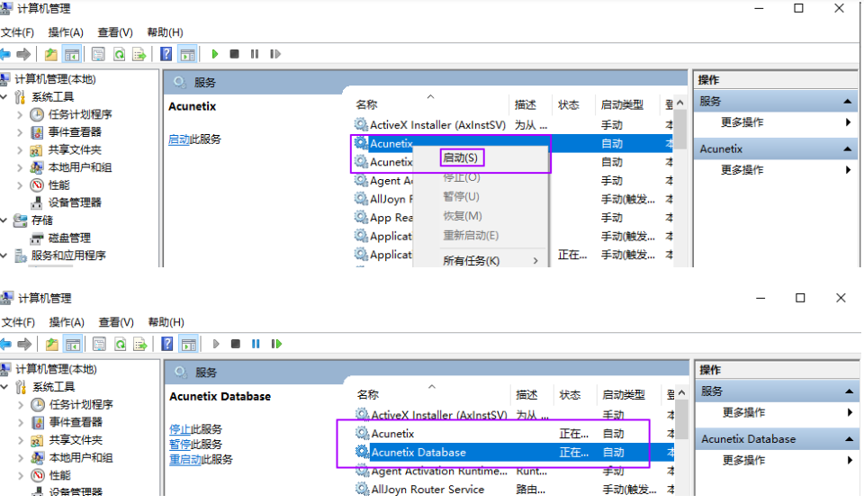Image resolution: width=864 pixels, height=504 pixels.
Task: Sort by 描述 column in lower window
Action: pyautogui.click(x=526, y=395)
